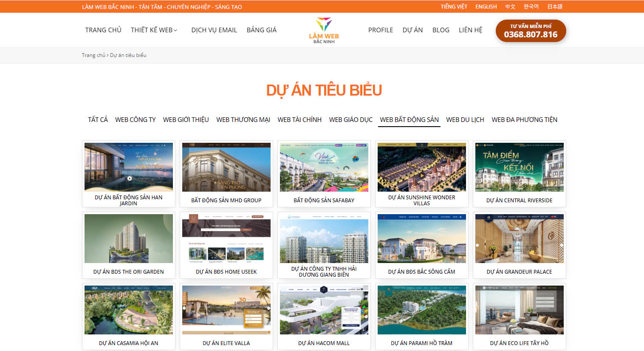
Task: Select the TẤT CẢ filter tab
Action: 98,120
